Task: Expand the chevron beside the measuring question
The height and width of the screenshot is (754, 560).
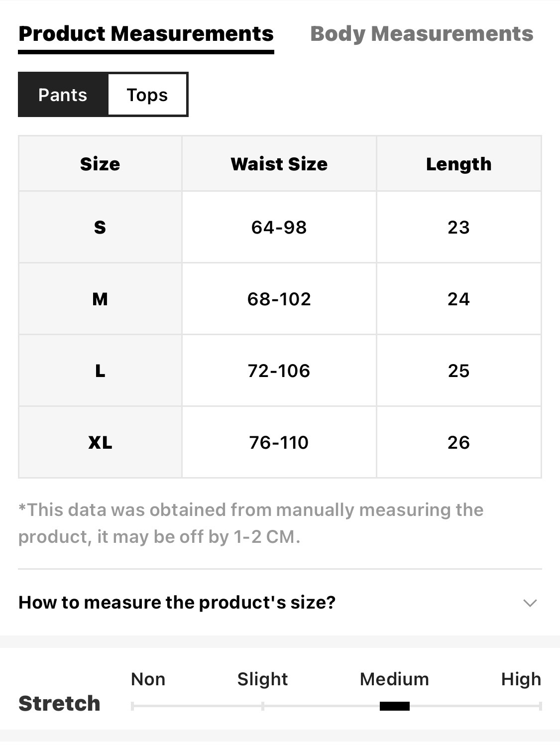Action: [x=530, y=603]
